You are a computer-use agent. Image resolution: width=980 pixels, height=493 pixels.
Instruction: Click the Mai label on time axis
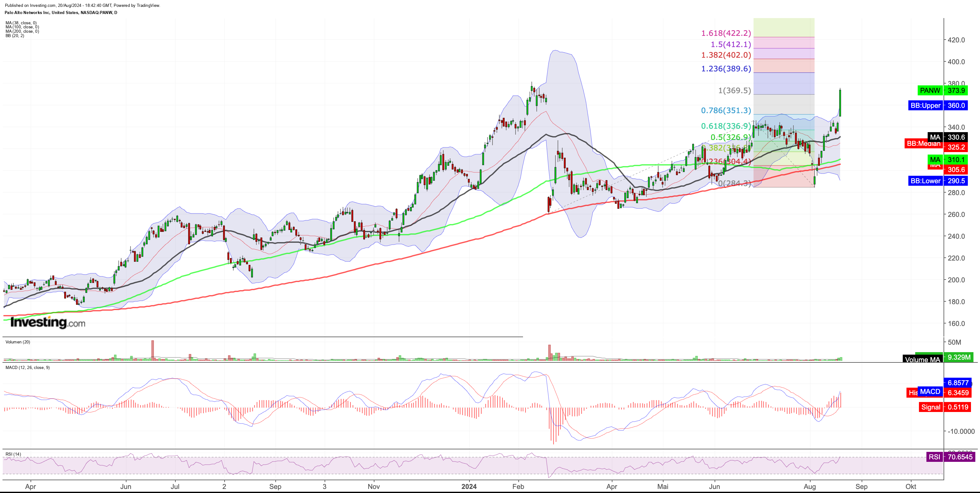(663, 486)
